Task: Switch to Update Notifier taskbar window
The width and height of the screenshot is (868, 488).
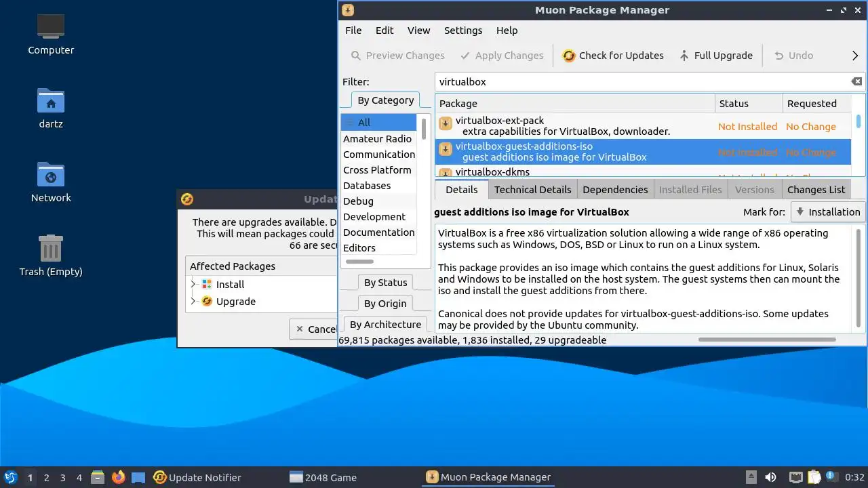Action: pyautogui.click(x=197, y=477)
